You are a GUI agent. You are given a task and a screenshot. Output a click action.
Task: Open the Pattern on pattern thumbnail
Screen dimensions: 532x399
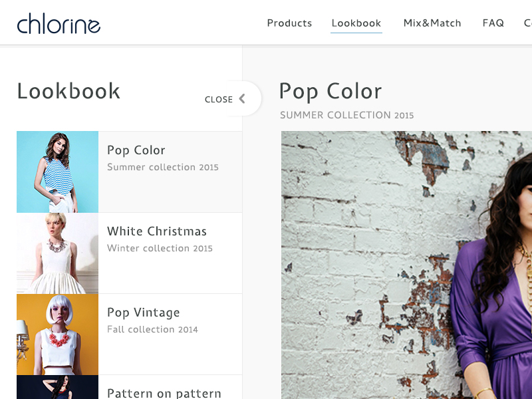(57, 387)
